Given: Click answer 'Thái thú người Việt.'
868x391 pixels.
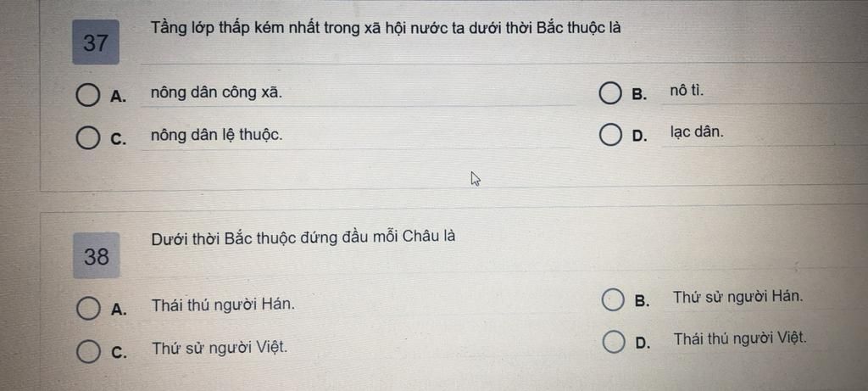Looking at the screenshot, I should [740, 338].
